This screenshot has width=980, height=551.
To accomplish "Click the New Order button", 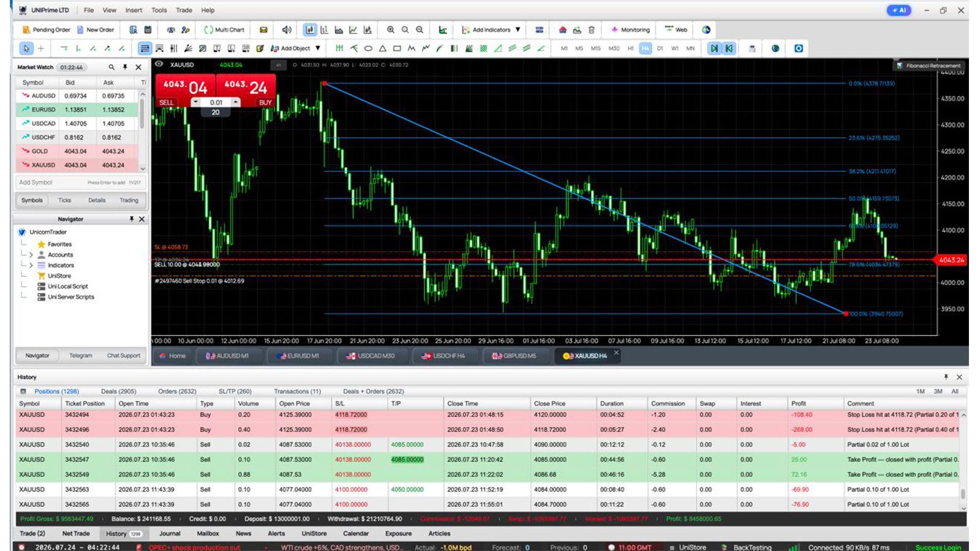I will coord(96,29).
